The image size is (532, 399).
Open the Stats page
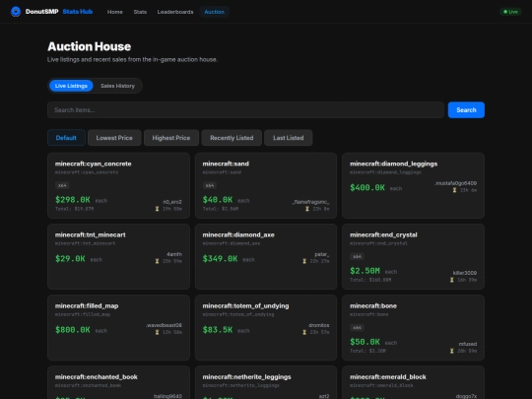tap(140, 12)
